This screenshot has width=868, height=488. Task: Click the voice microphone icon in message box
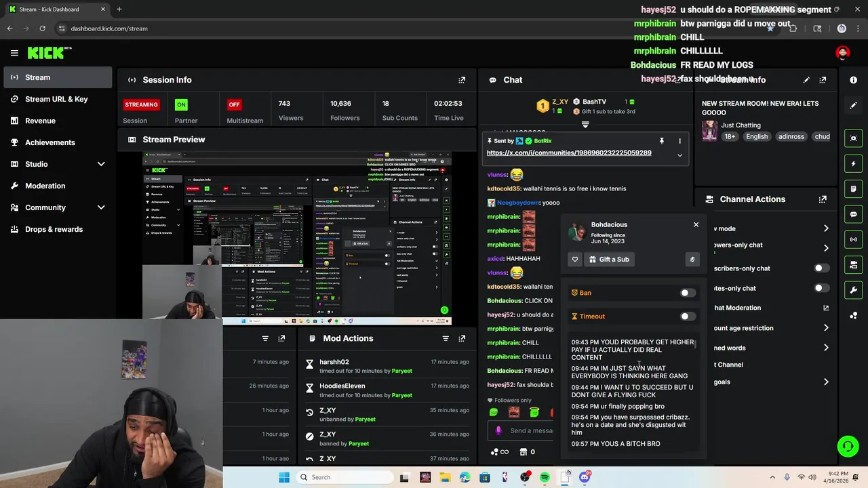(498, 430)
